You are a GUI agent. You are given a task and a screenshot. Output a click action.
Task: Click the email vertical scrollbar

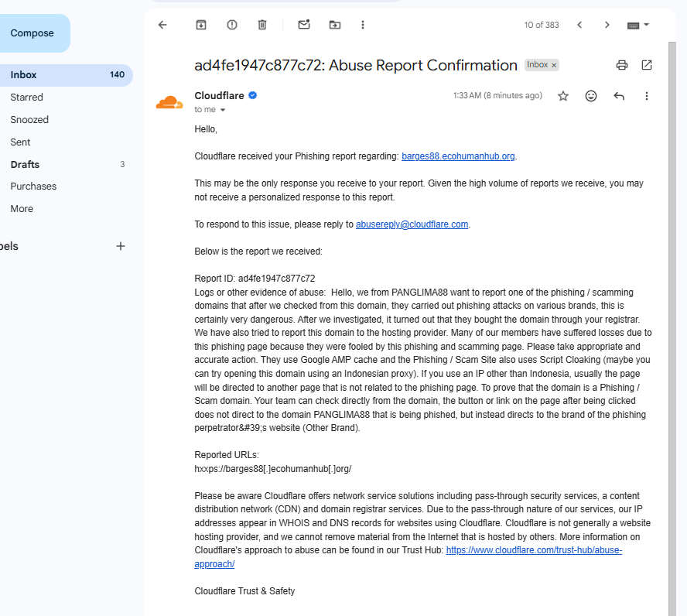point(672,329)
